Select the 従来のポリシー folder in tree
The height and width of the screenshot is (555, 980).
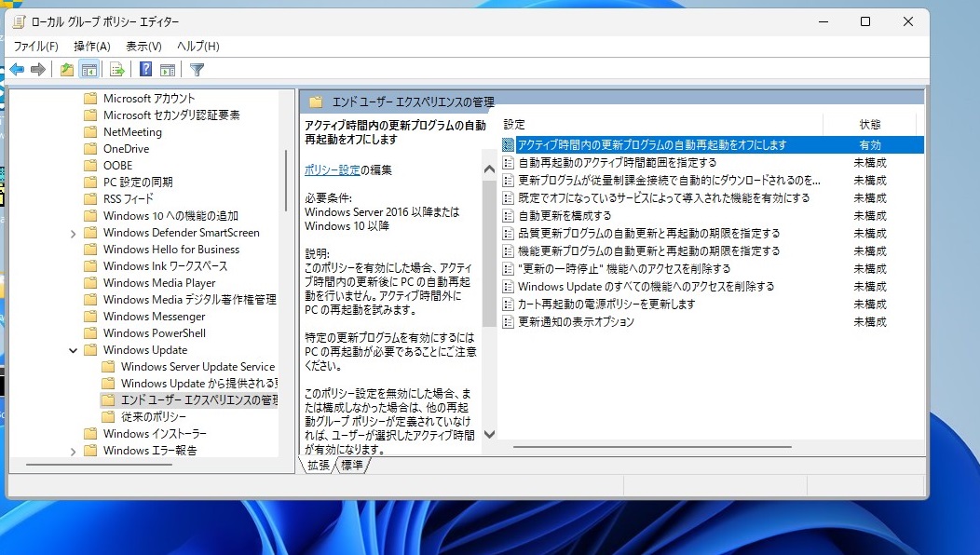[x=153, y=417]
